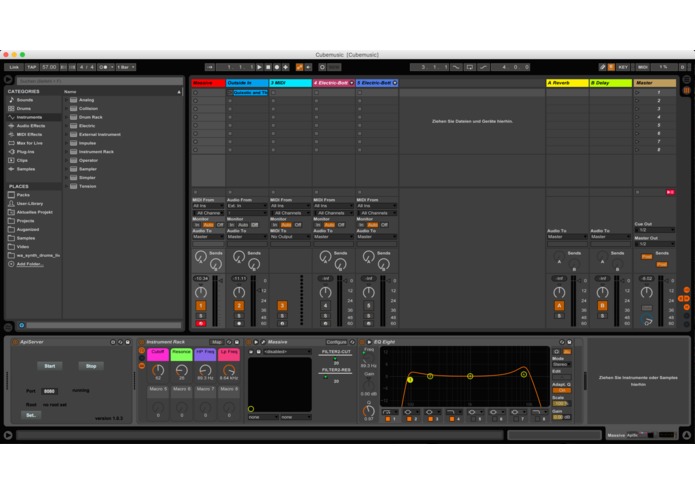The height and width of the screenshot is (494, 695).
Task: Set Outside In track Monitor to Off
Action: (x=255, y=225)
